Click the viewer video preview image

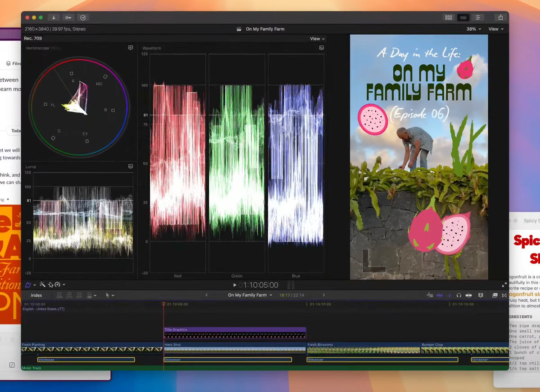coord(419,157)
